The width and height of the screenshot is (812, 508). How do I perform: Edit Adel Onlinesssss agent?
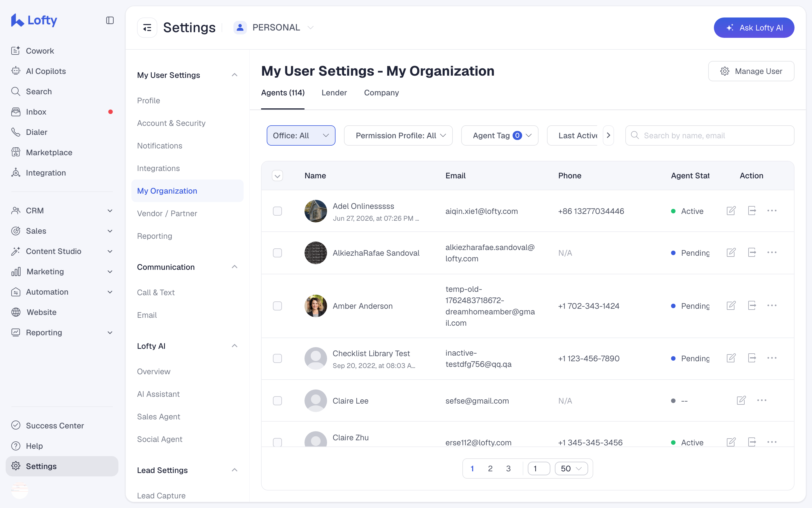tap(731, 211)
